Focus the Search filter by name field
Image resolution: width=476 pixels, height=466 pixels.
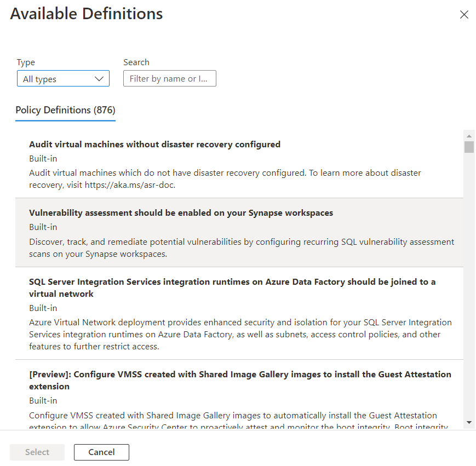(x=169, y=79)
